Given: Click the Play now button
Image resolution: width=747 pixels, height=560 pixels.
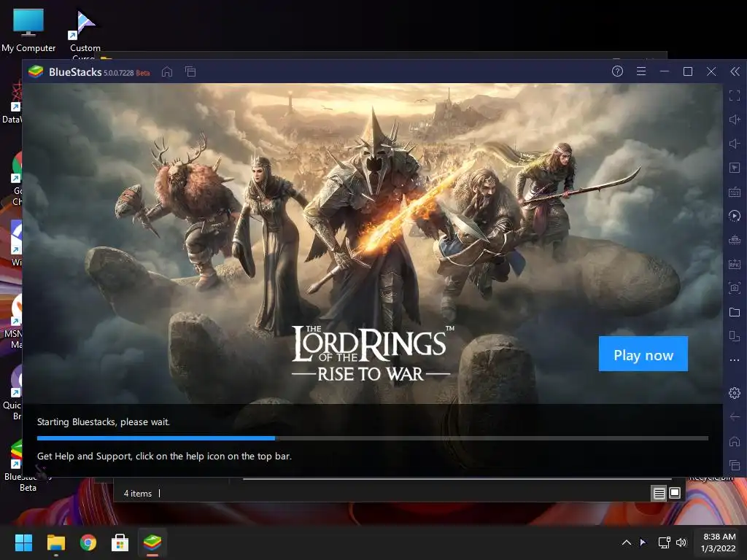Looking at the screenshot, I should pyautogui.click(x=643, y=354).
